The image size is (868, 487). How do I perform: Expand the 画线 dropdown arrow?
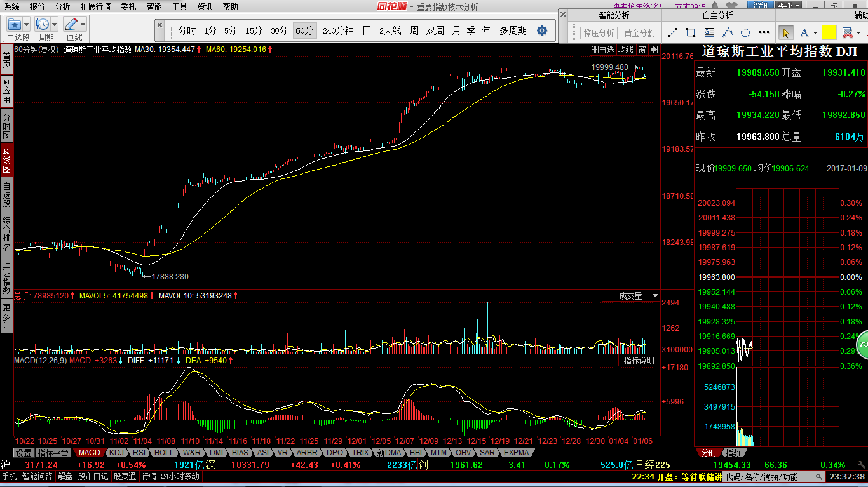[83, 25]
